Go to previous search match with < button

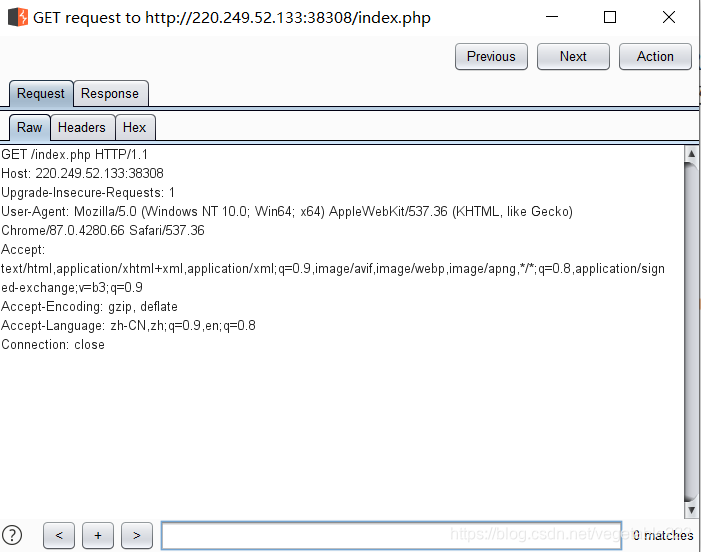point(59,535)
